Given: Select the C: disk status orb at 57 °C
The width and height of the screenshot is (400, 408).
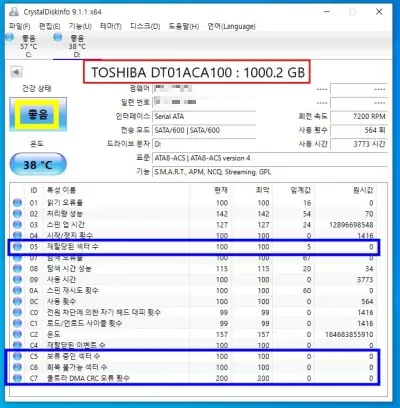Looking at the screenshot, I should [x=9, y=37].
